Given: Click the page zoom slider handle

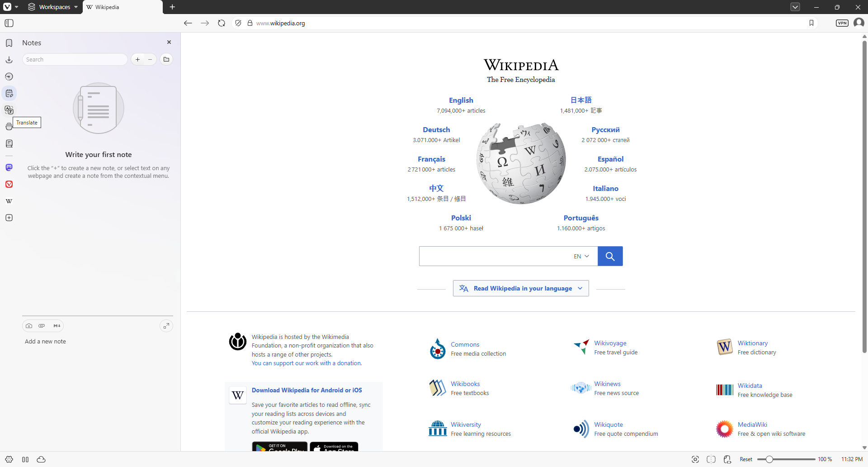Looking at the screenshot, I should pos(769,459).
